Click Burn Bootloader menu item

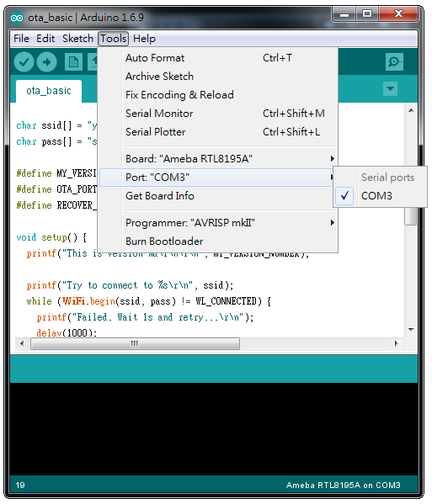click(217, 241)
